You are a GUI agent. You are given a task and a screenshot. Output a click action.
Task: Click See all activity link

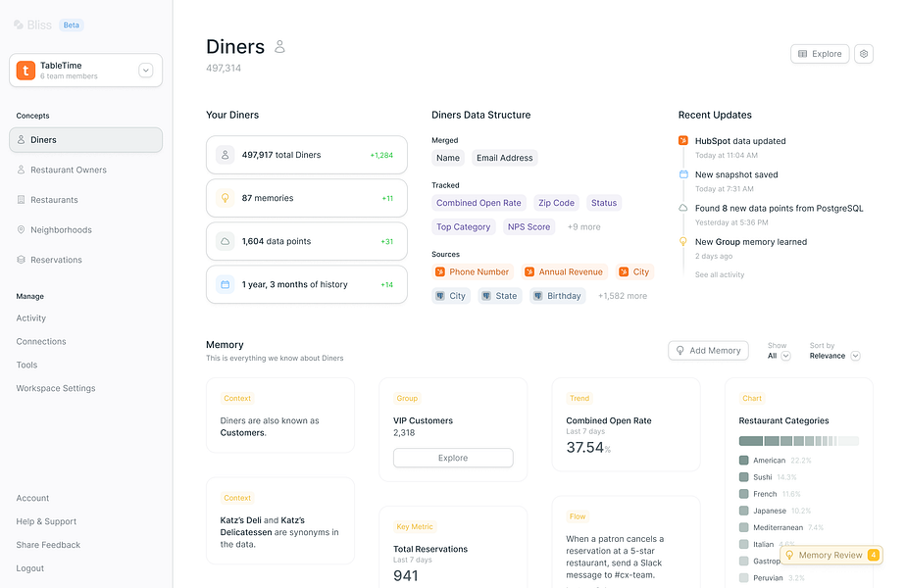point(720,275)
